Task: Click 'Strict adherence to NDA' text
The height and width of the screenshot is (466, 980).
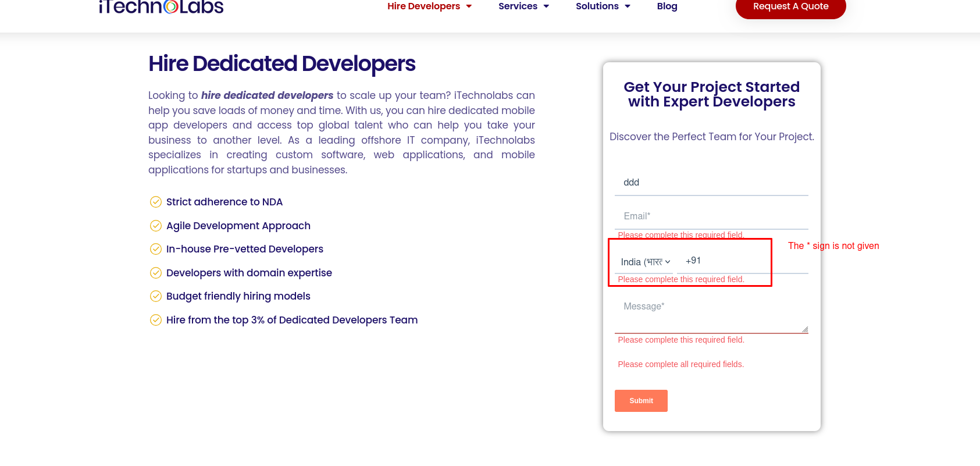Action: click(224, 202)
